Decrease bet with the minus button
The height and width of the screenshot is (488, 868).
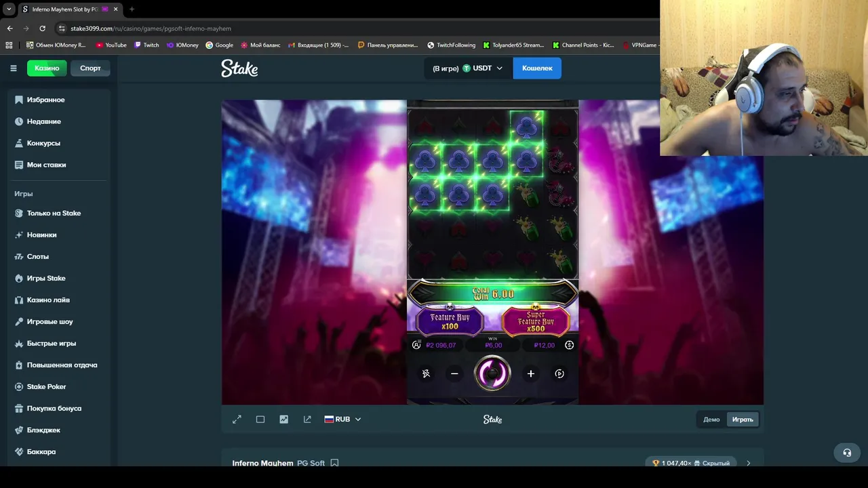[x=454, y=373]
